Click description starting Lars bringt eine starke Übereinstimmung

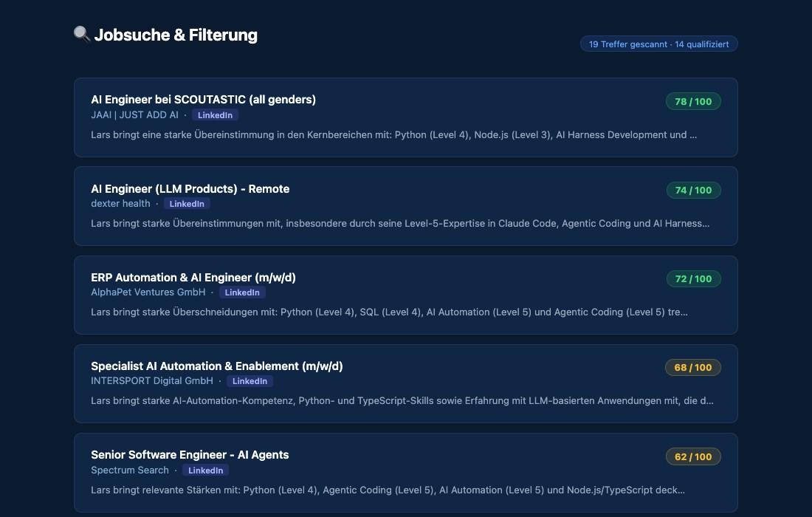393,134
